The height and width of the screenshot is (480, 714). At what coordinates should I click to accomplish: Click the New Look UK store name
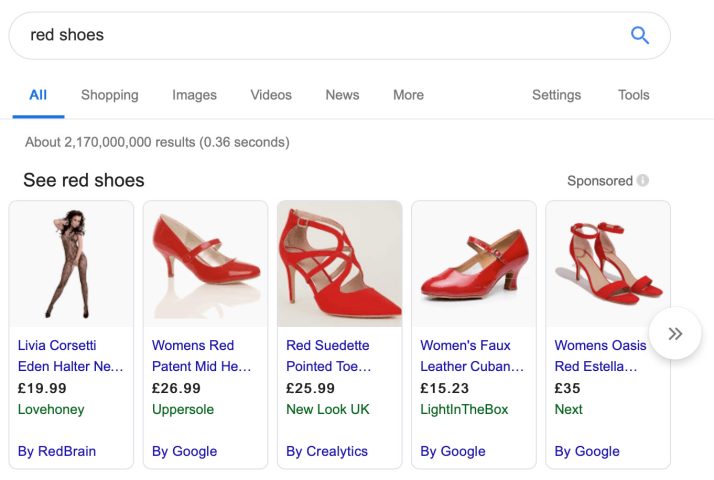click(328, 409)
